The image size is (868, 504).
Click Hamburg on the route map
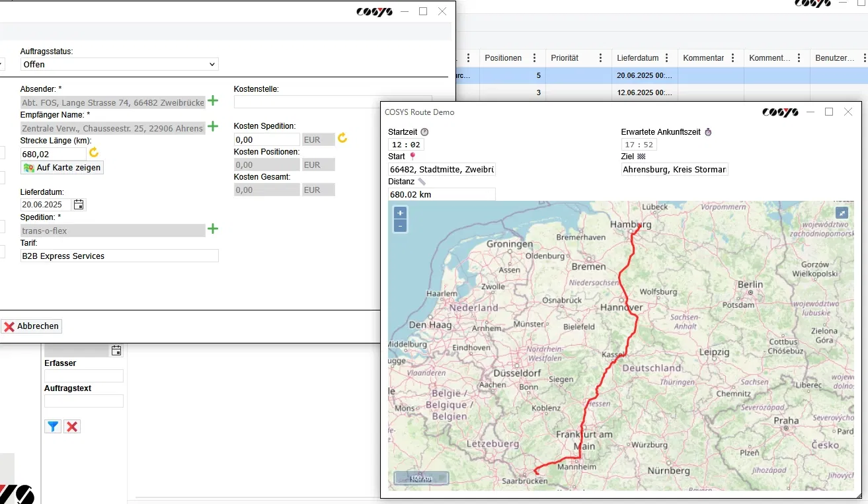tap(630, 225)
